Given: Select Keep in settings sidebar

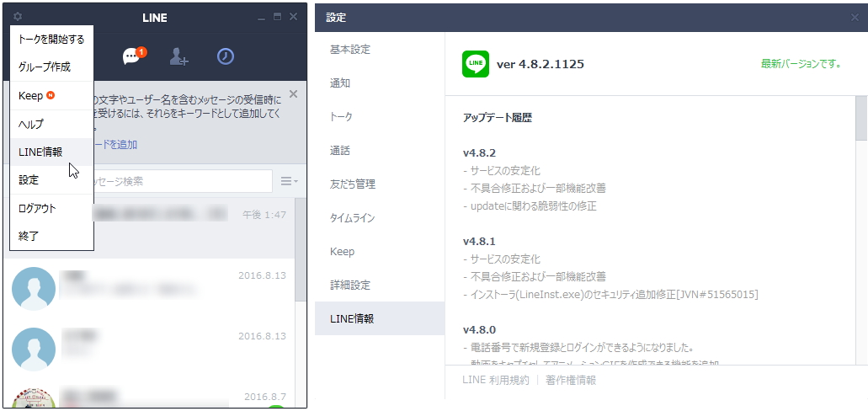Looking at the screenshot, I should 380,252.
